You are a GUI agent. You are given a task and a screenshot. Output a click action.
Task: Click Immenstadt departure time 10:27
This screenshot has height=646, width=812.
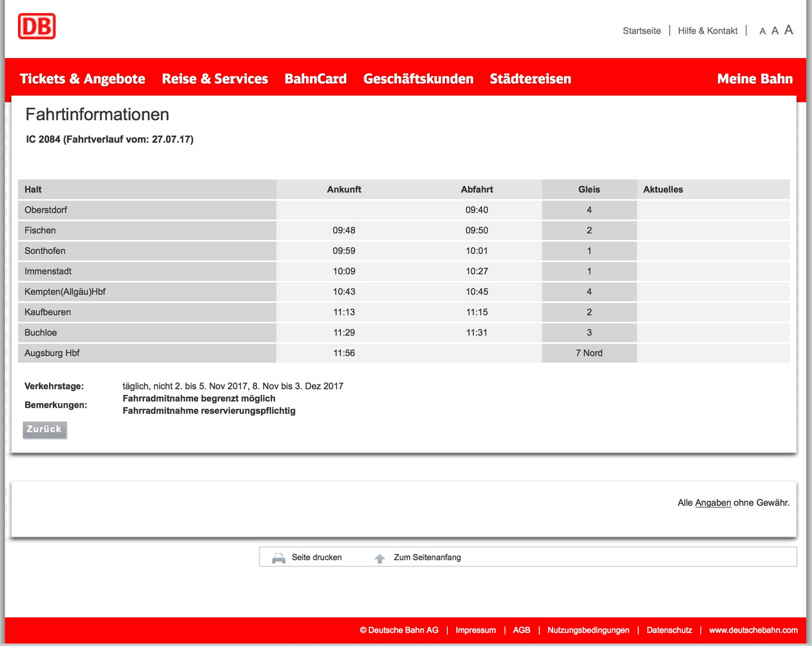pyautogui.click(x=477, y=271)
